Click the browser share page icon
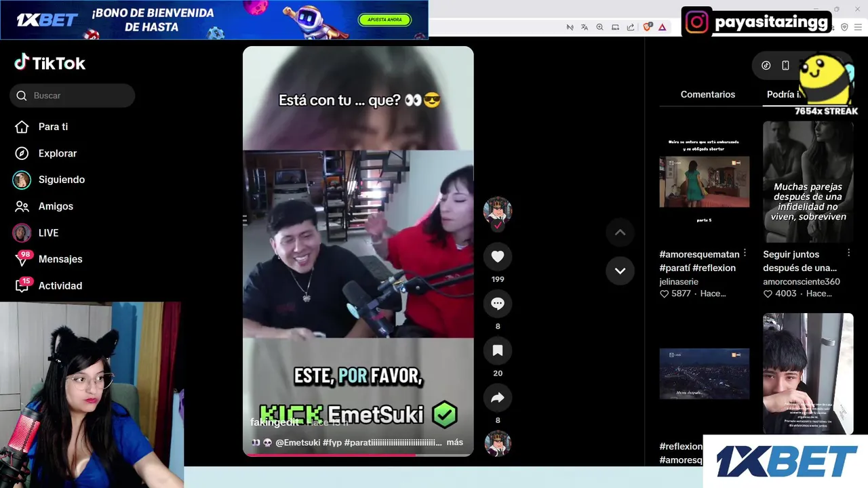The image size is (868, 488). click(x=631, y=27)
